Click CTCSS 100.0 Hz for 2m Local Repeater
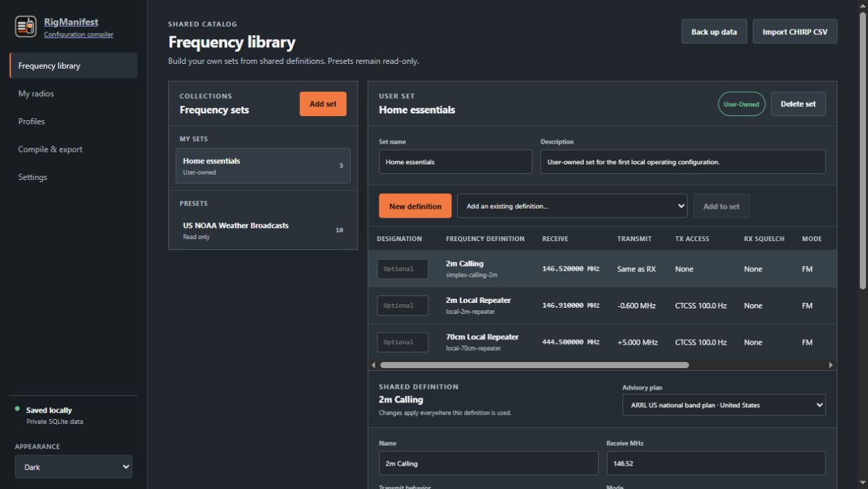The width and height of the screenshot is (868, 489). point(701,306)
